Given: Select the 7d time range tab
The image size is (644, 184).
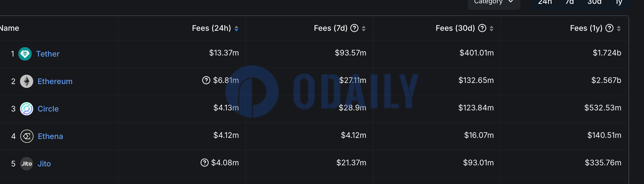Looking at the screenshot, I should tap(570, 2).
